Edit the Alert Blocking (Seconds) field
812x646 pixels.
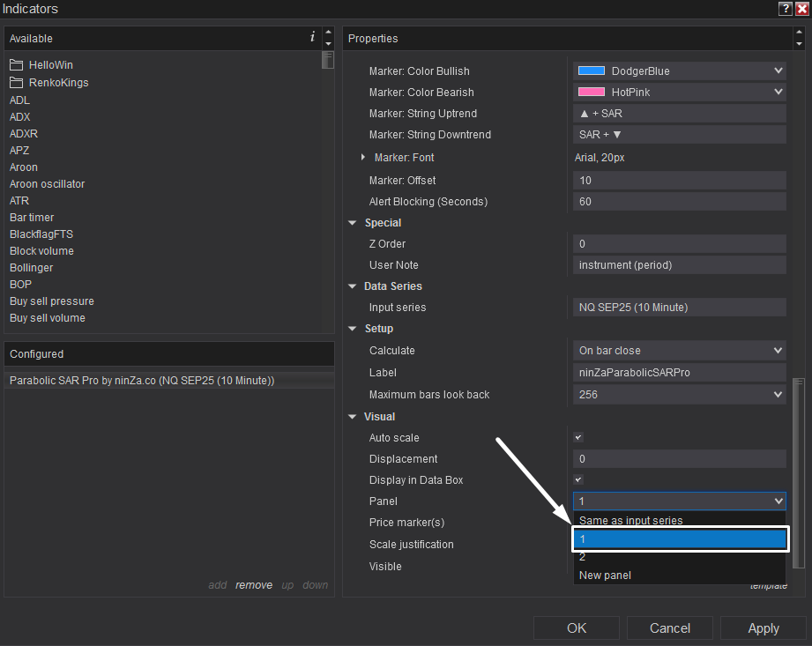coord(680,201)
